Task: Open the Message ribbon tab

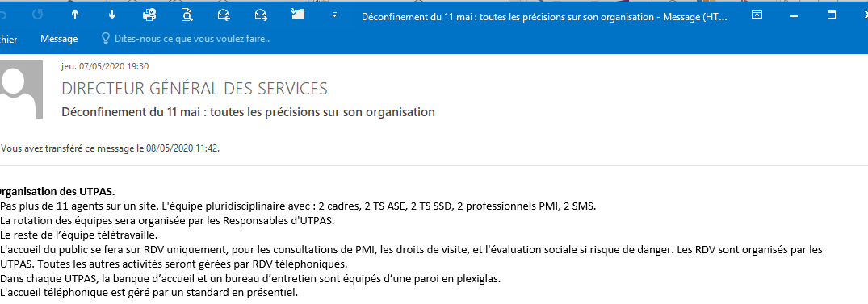Action: click(59, 39)
